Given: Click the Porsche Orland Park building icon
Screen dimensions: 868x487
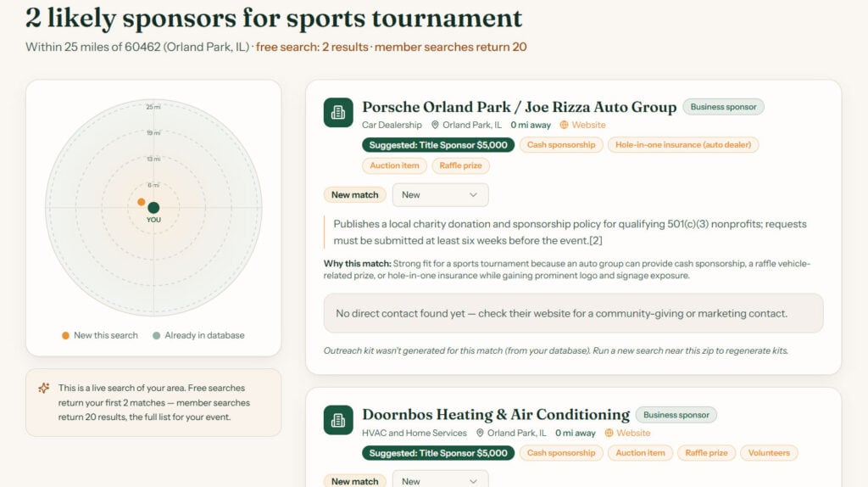Looking at the screenshot, I should [x=338, y=113].
